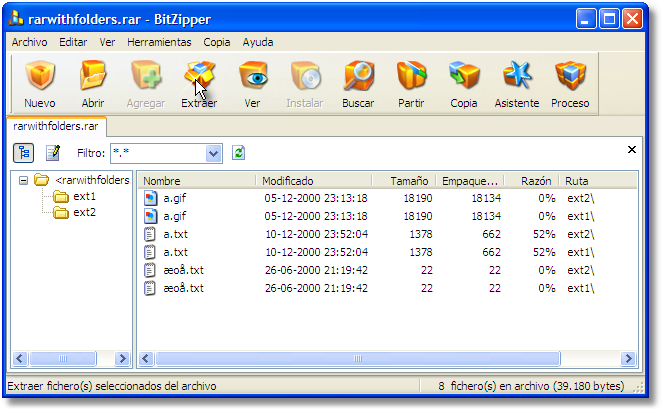Refresh the file list with the green-arrows icon
This screenshot has width=663, height=412.
pos(238,153)
